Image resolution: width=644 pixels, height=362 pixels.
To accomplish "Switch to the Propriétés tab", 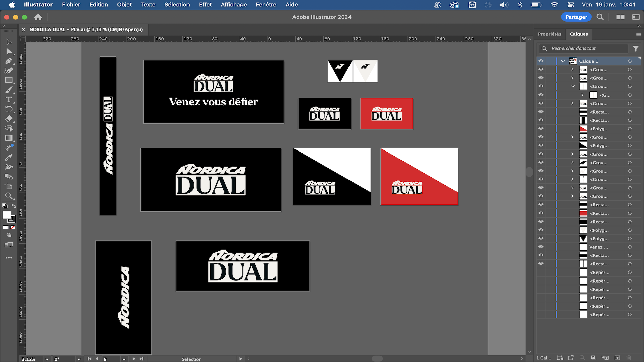I will pyautogui.click(x=549, y=34).
